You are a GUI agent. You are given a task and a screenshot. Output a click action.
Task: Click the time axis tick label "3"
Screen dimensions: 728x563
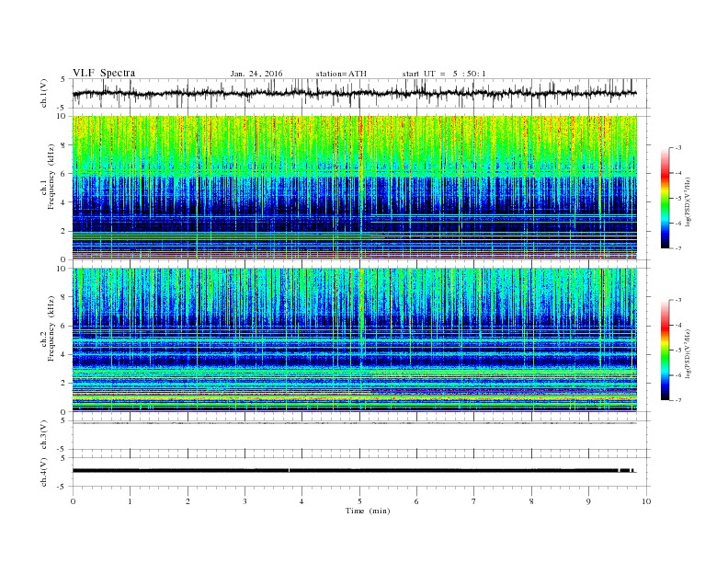pyautogui.click(x=245, y=501)
